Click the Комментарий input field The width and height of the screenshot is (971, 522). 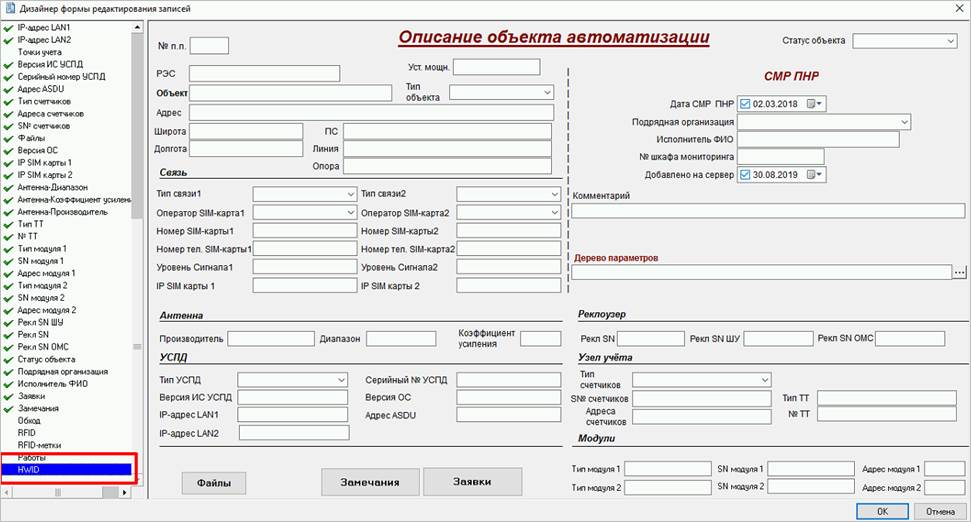point(768,211)
